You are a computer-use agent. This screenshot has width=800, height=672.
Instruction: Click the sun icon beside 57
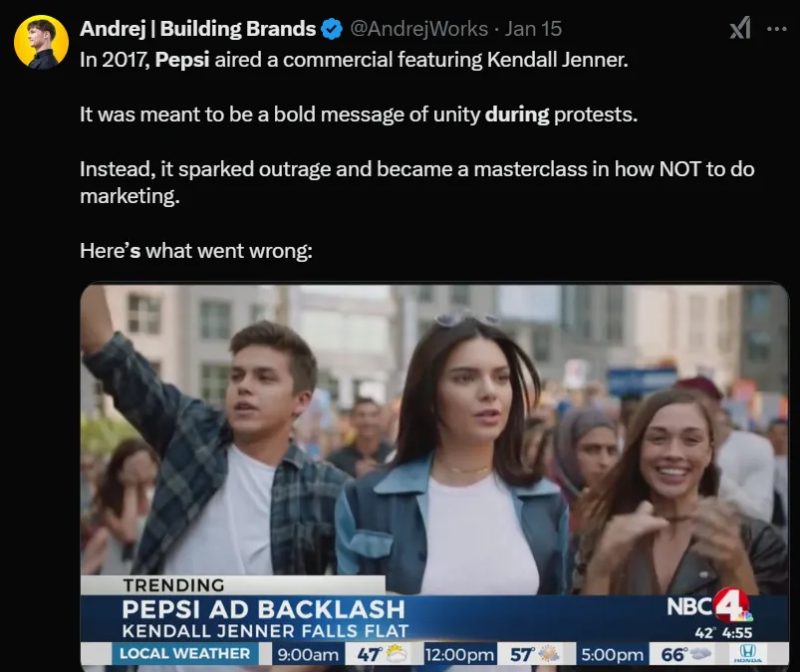[x=549, y=654]
